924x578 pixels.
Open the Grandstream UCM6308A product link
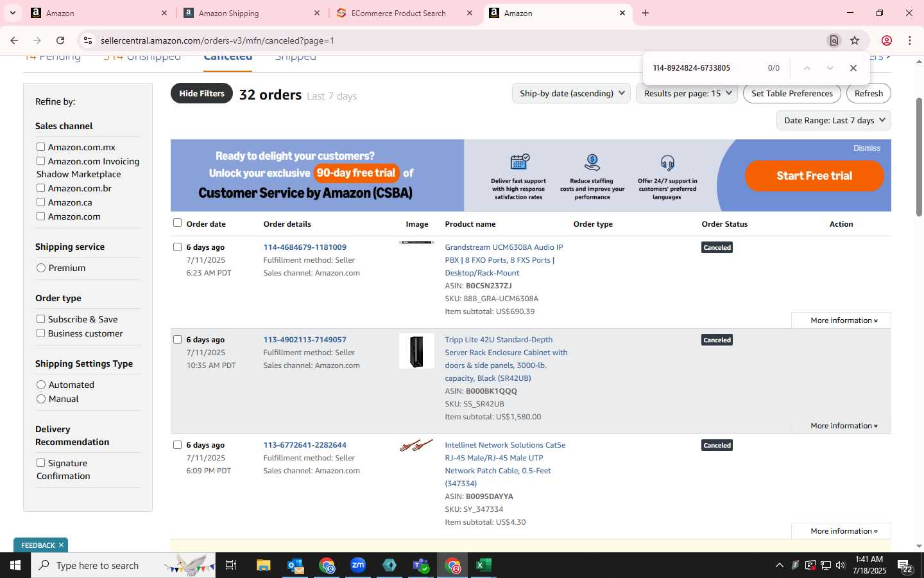point(504,260)
